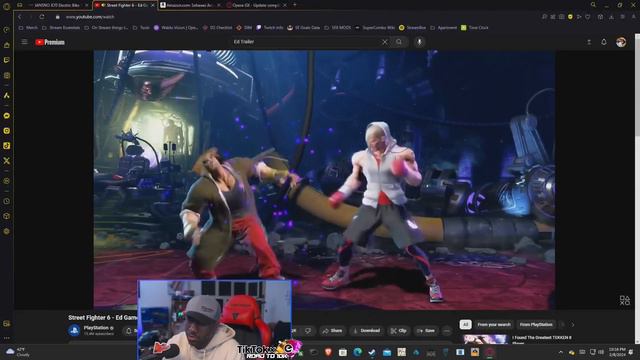Image resolution: width=640 pixels, height=360 pixels.
Task: Open the weather widget on taskbar
Action: click(18, 352)
